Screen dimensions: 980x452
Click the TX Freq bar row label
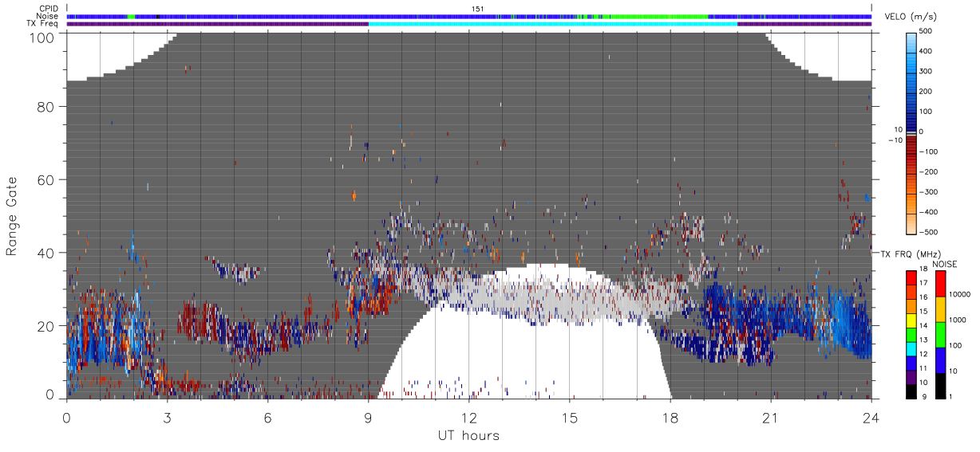point(42,24)
